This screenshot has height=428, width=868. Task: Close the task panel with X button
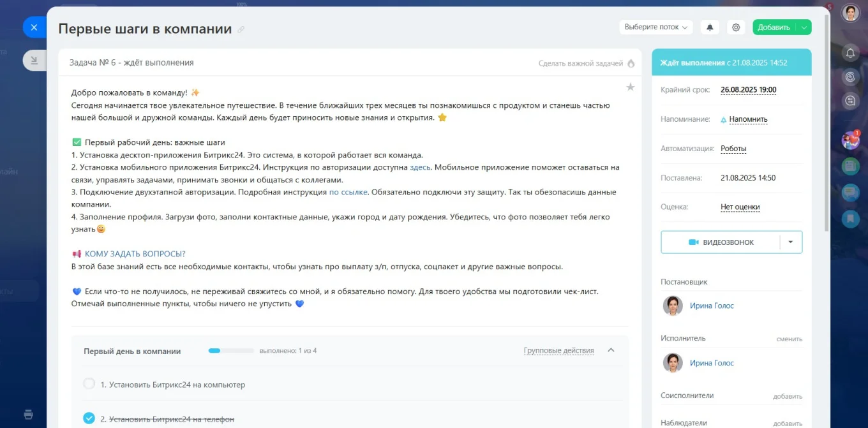pos(34,27)
